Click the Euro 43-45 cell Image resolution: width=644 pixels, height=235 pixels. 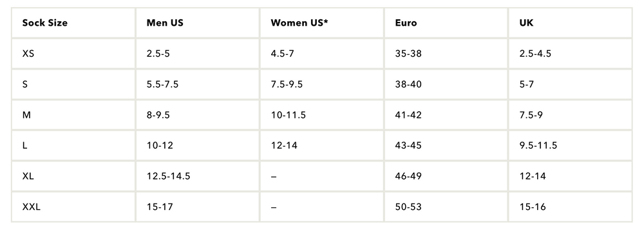point(446,146)
